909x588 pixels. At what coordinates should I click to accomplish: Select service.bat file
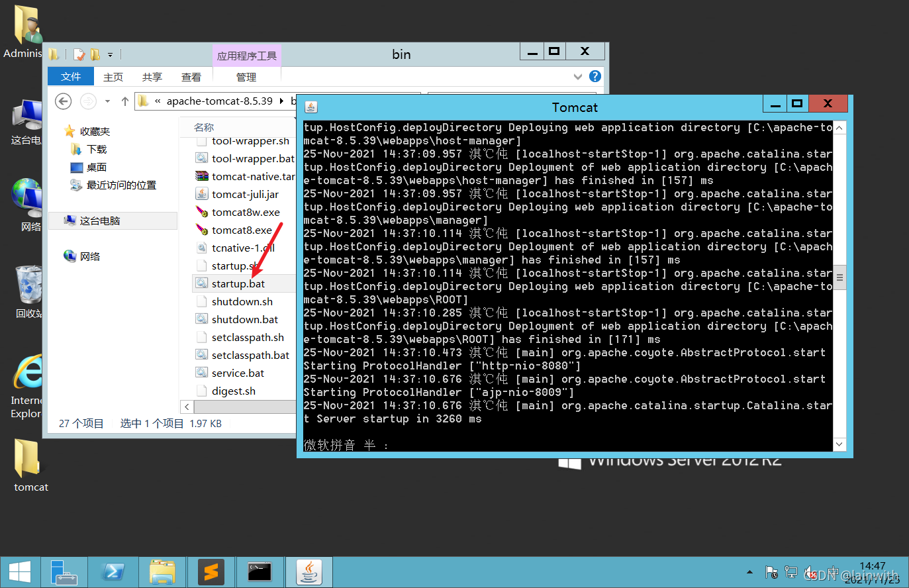[x=238, y=373]
